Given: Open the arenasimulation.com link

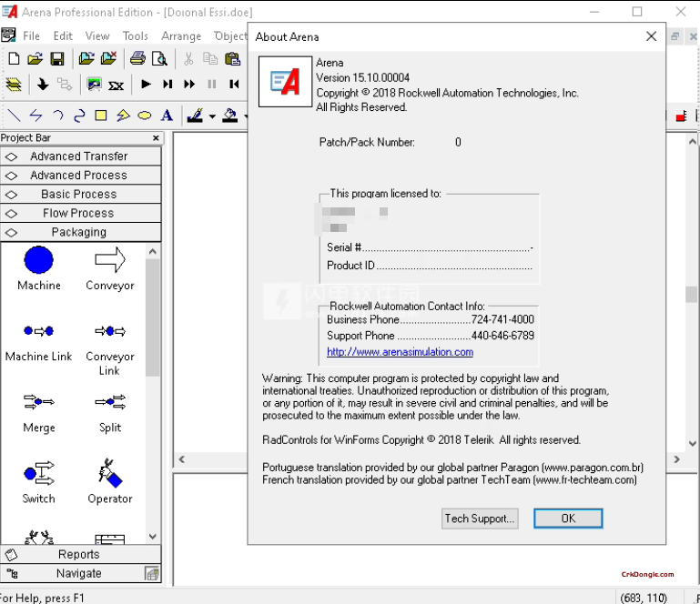Looking at the screenshot, I should point(400,352).
